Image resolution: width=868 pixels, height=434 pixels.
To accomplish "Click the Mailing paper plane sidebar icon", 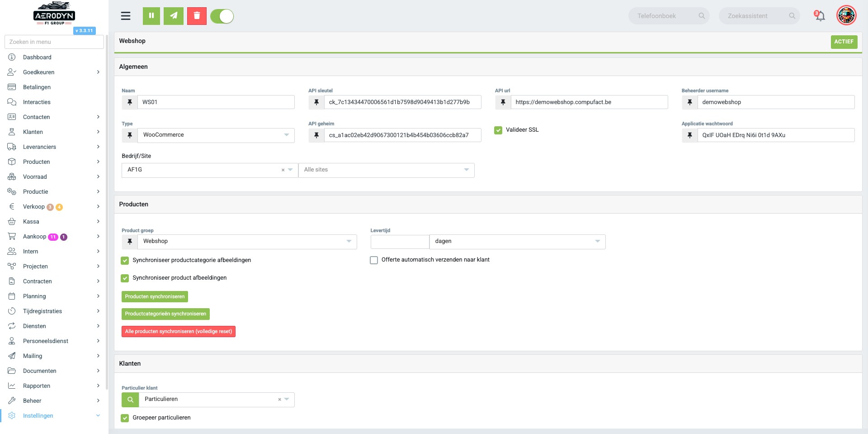I will coord(12,356).
